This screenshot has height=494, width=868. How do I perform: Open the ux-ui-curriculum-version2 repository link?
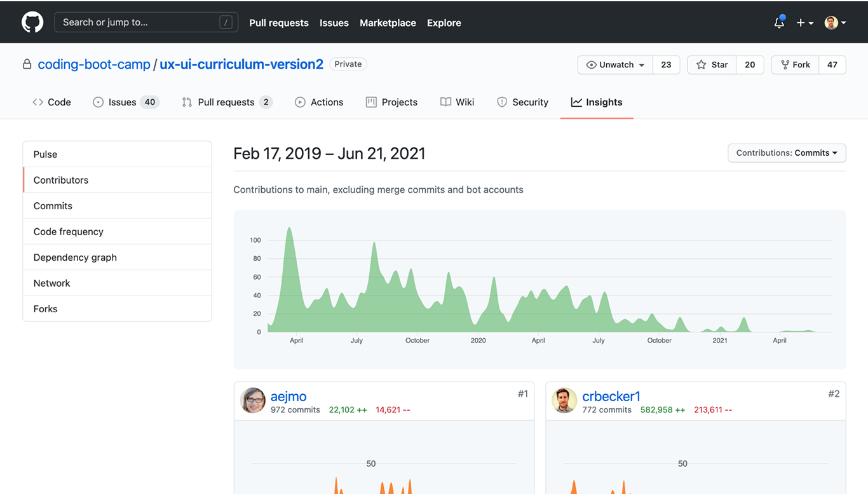point(241,64)
